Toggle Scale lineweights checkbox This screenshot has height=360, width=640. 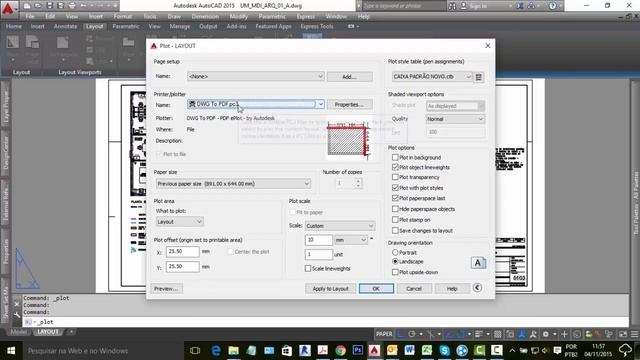[x=308, y=269]
